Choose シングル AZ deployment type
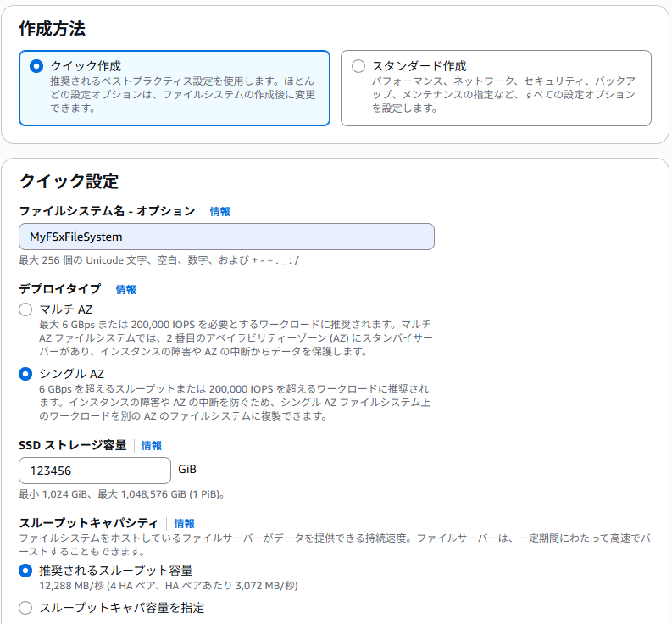The height and width of the screenshot is (624, 672). [25, 374]
